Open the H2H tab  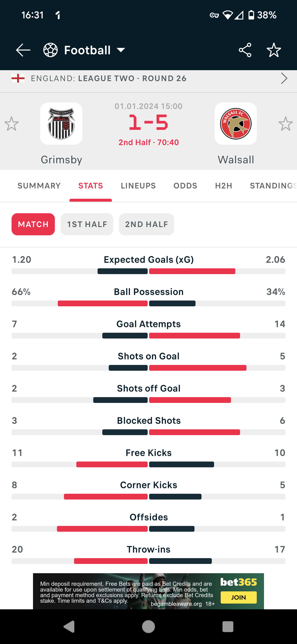(224, 186)
